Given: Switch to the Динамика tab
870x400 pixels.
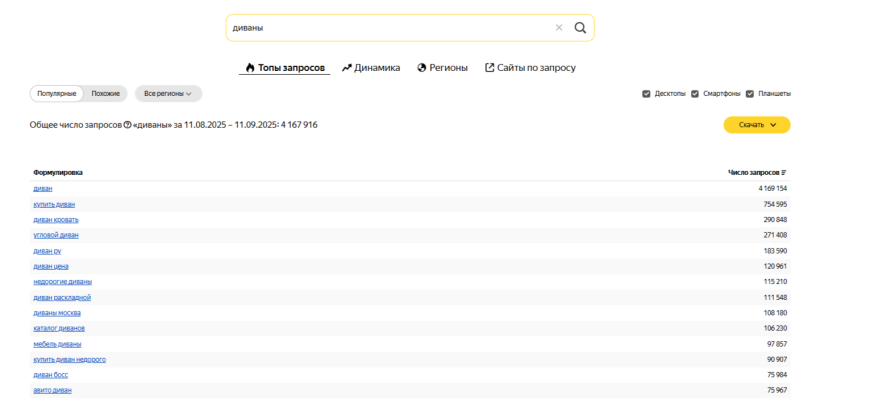Looking at the screenshot, I should [x=371, y=68].
